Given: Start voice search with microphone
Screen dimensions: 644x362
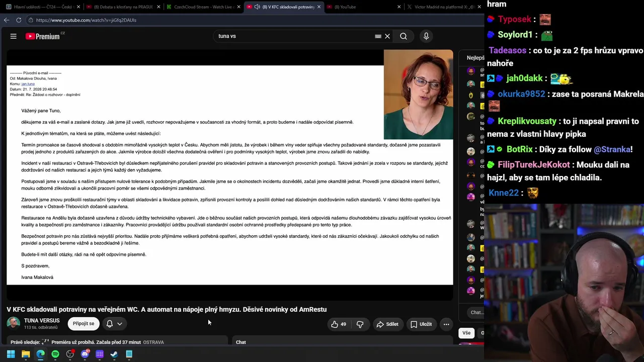Looking at the screenshot, I should coord(426,36).
